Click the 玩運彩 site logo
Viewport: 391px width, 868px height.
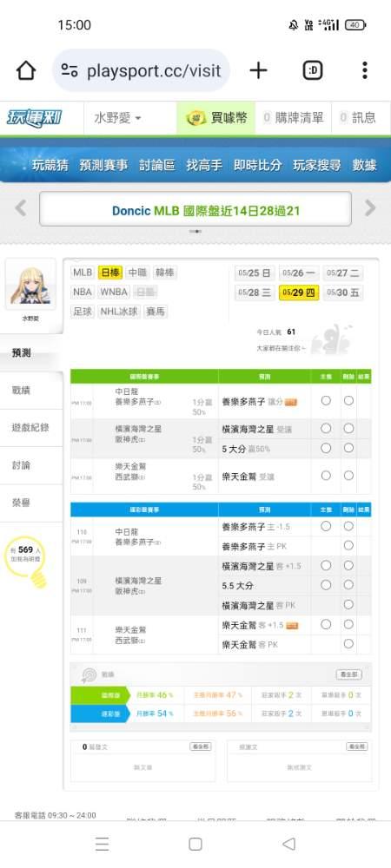point(34,118)
